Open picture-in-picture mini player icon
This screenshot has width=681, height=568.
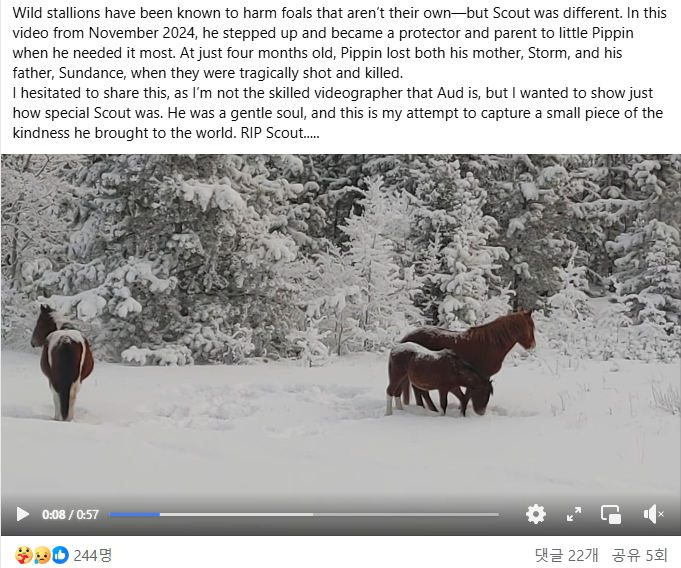pyautogui.click(x=611, y=514)
